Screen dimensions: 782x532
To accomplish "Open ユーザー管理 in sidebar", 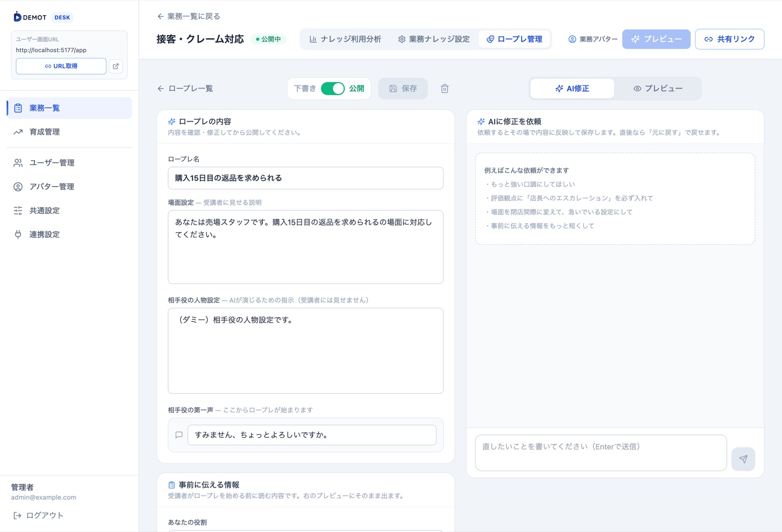I will tap(69, 163).
